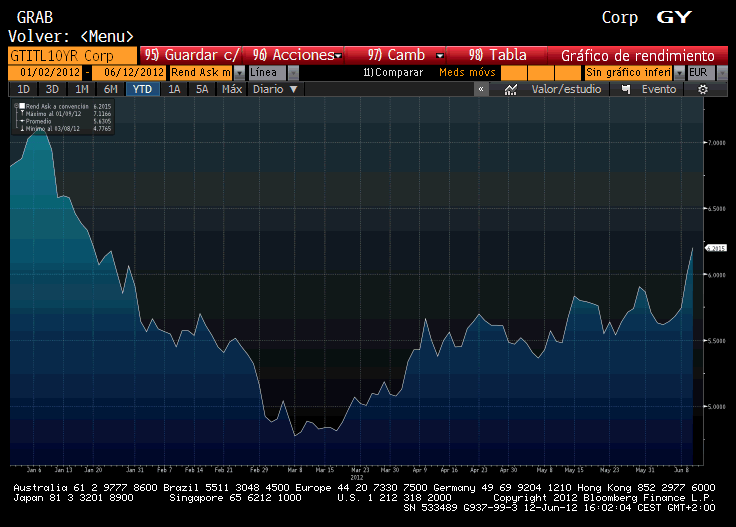This screenshot has height=527, width=736.
Task: Click the 5.5000 y-axis label
Action: [x=716, y=341]
